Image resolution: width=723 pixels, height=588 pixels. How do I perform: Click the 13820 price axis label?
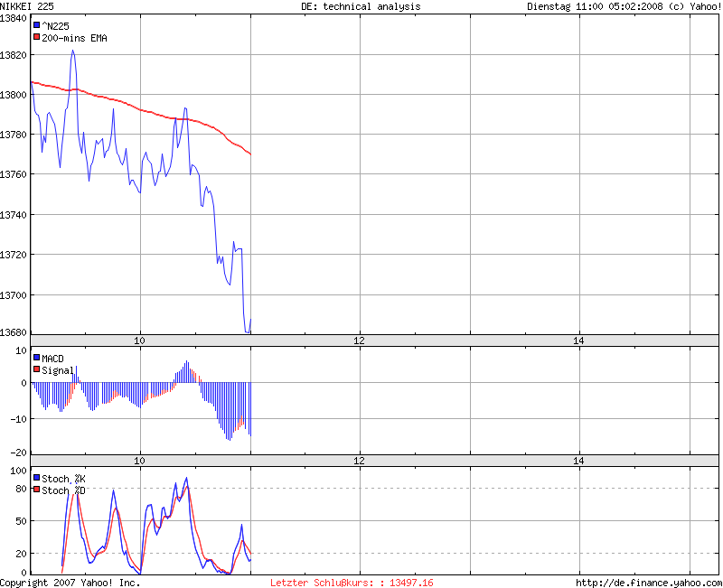[x=14, y=55]
